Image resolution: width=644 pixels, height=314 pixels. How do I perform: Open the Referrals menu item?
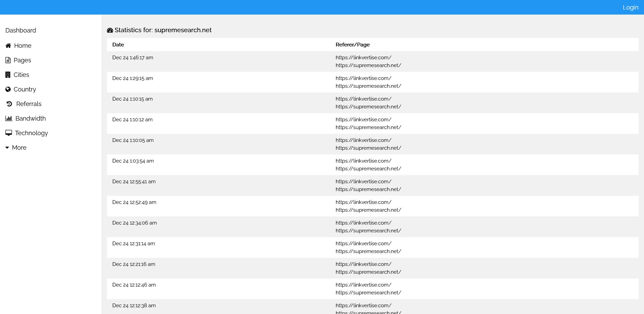[x=29, y=104]
